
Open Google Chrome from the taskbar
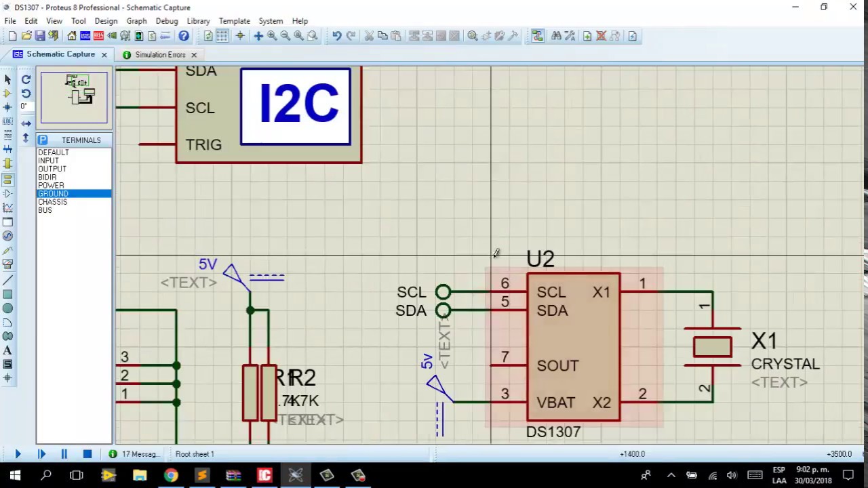click(171, 475)
